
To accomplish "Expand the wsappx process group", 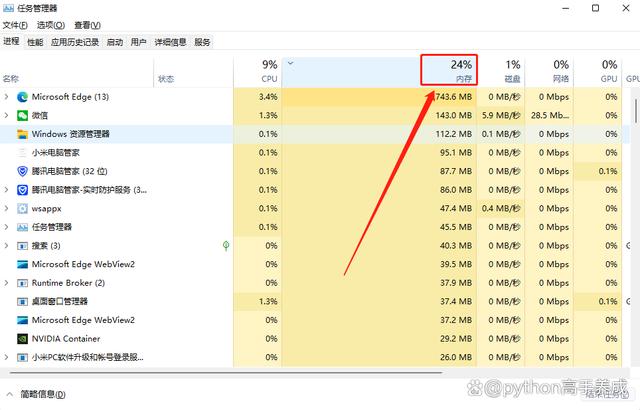I will pos(6,208).
